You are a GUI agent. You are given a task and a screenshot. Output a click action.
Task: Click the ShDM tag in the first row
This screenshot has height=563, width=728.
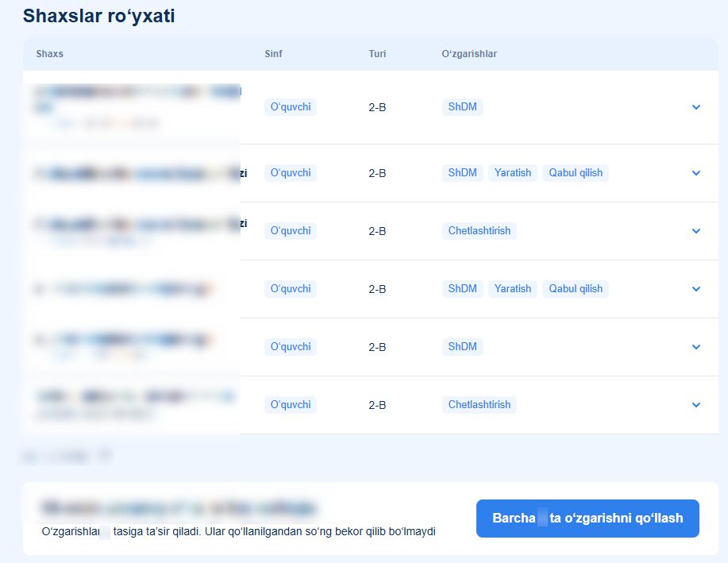pos(462,107)
